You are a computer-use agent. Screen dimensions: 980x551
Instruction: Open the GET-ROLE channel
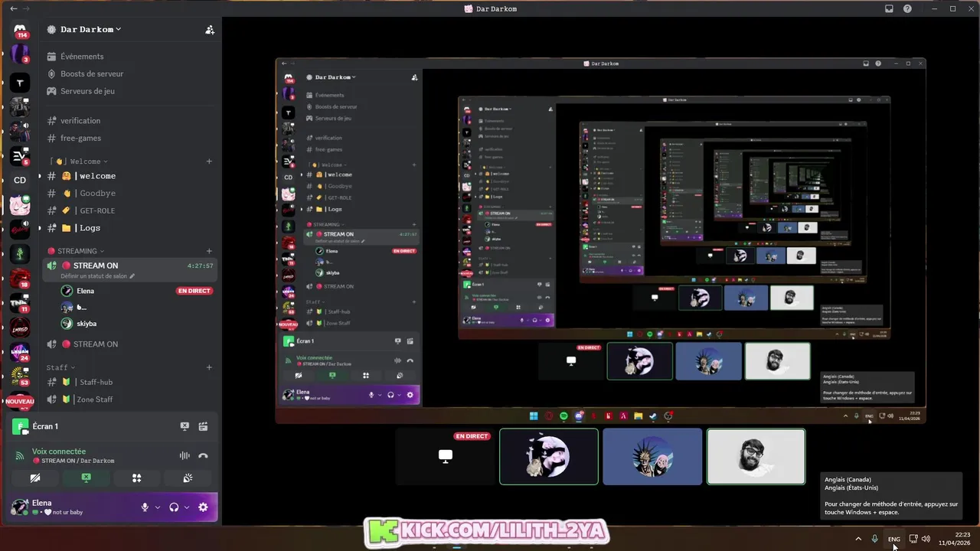pyautogui.click(x=130, y=210)
